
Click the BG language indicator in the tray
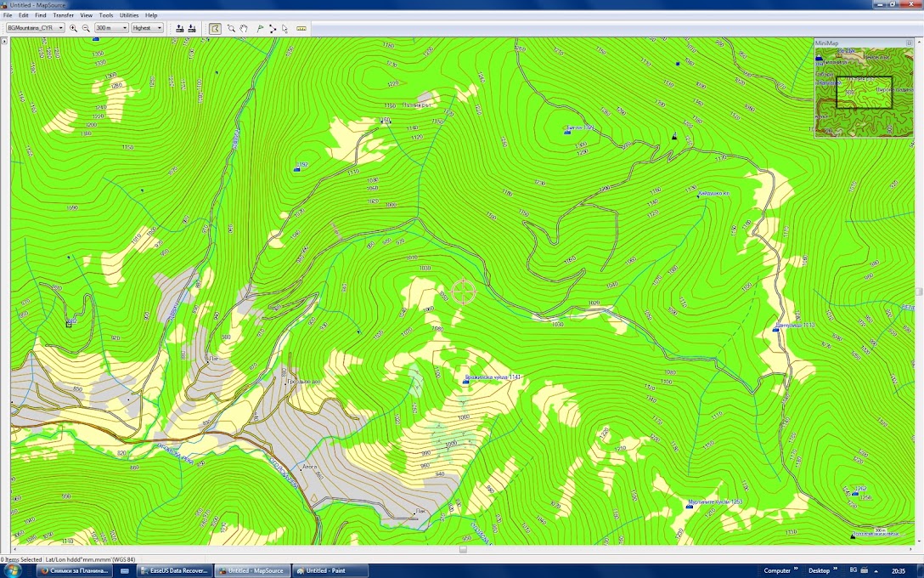(853, 570)
